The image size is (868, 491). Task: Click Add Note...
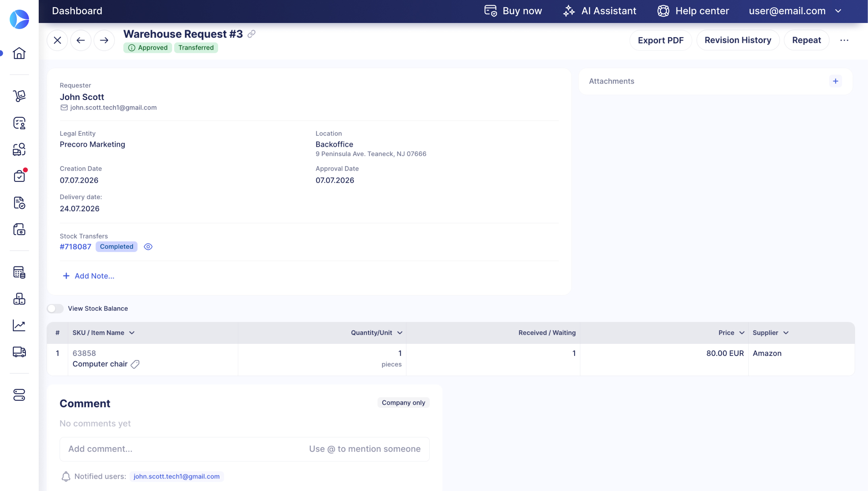(88, 276)
